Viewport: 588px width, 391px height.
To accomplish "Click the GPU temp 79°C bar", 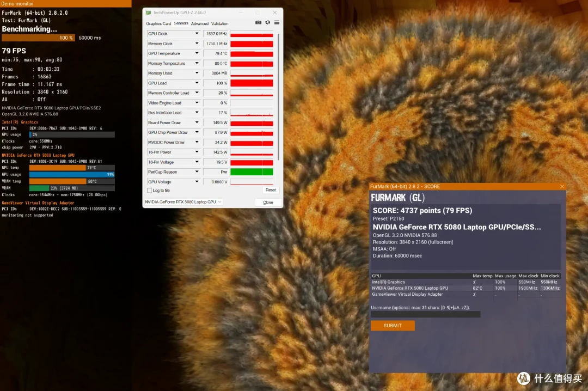I will 72,168.
